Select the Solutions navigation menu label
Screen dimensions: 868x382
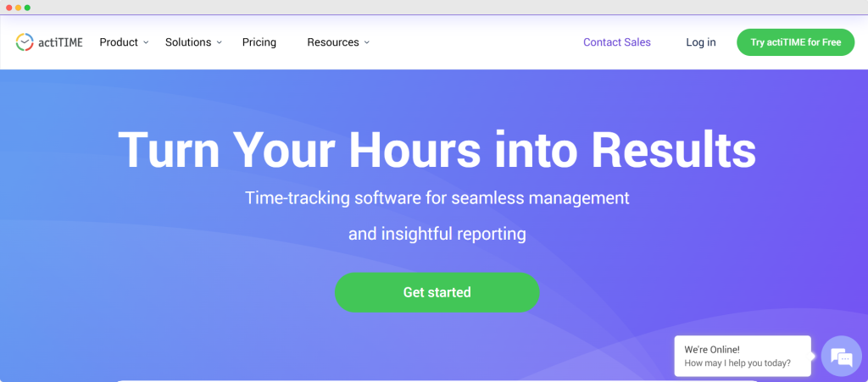(x=188, y=42)
